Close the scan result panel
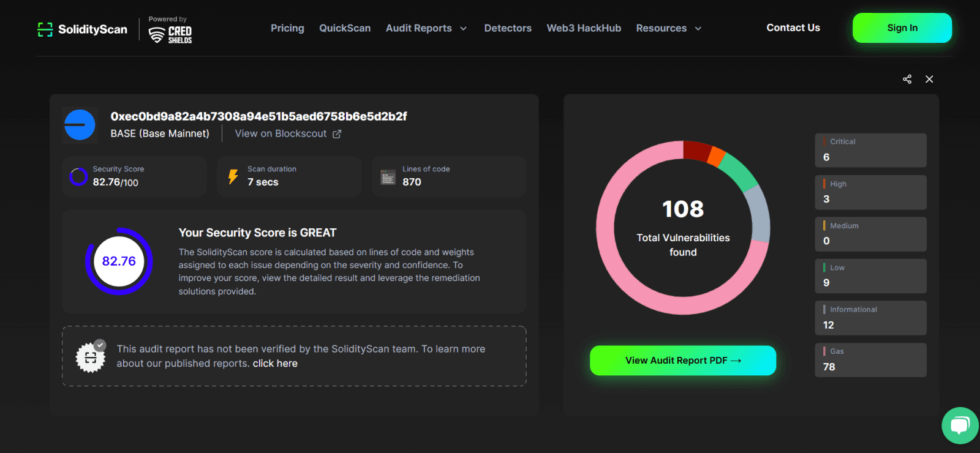 click(x=929, y=80)
